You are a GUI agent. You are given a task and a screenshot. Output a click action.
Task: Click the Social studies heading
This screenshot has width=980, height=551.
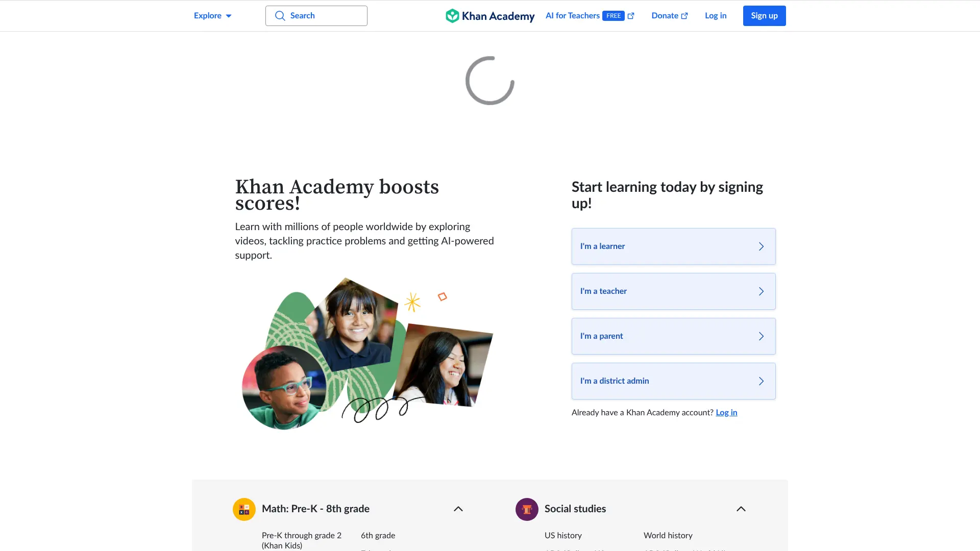point(575,509)
